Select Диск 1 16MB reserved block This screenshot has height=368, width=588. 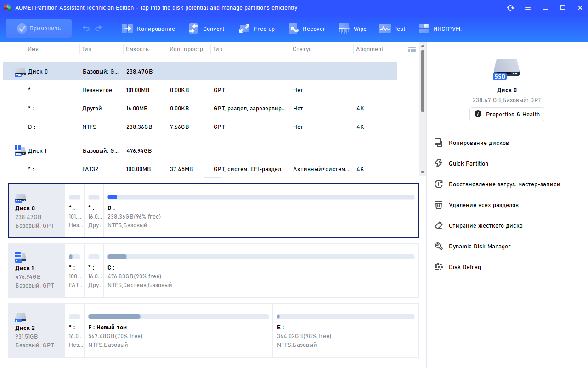click(94, 270)
